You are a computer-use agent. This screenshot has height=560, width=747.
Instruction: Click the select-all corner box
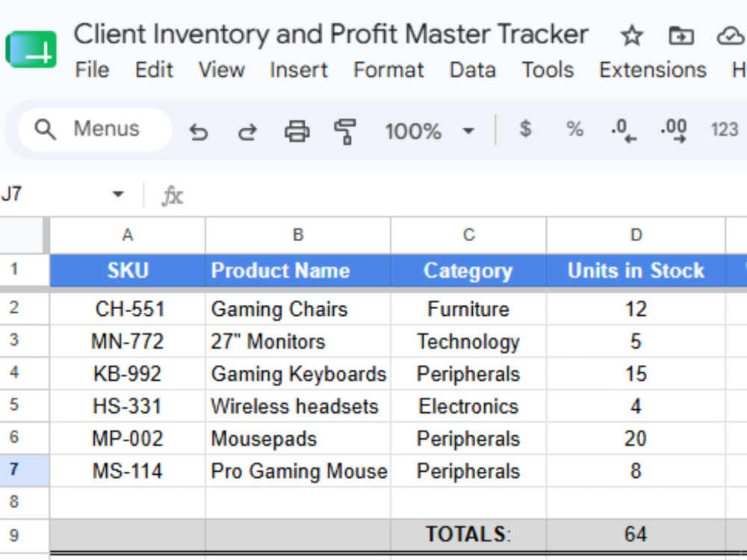click(x=23, y=235)
